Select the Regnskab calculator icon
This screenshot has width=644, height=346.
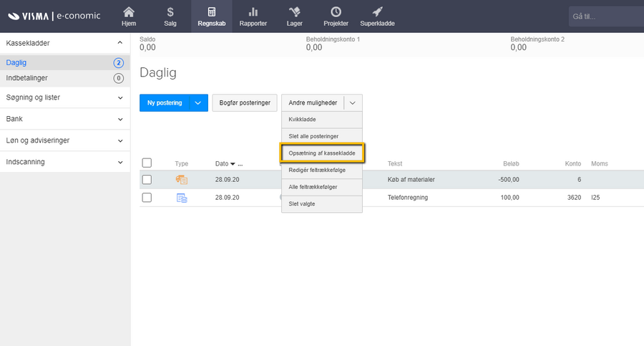click(x=212, y=16)
